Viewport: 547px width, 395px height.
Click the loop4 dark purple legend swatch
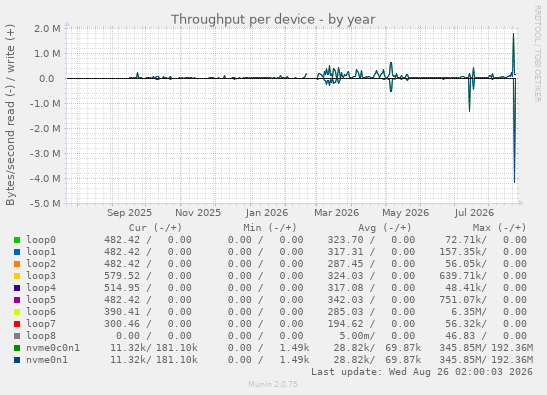(x=17, y=288)
